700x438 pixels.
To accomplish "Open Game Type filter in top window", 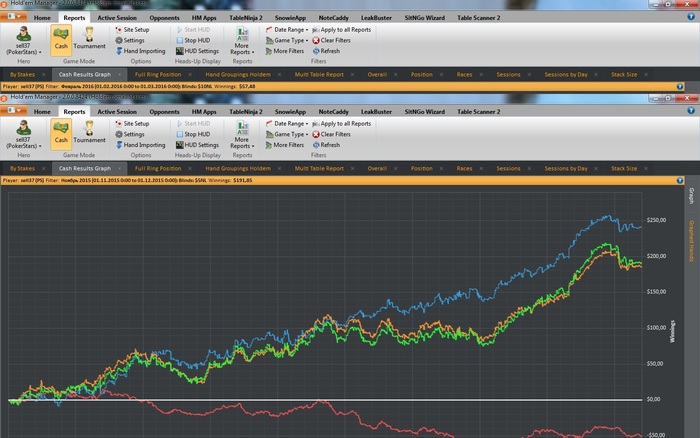I will click(x=287, y=40).
